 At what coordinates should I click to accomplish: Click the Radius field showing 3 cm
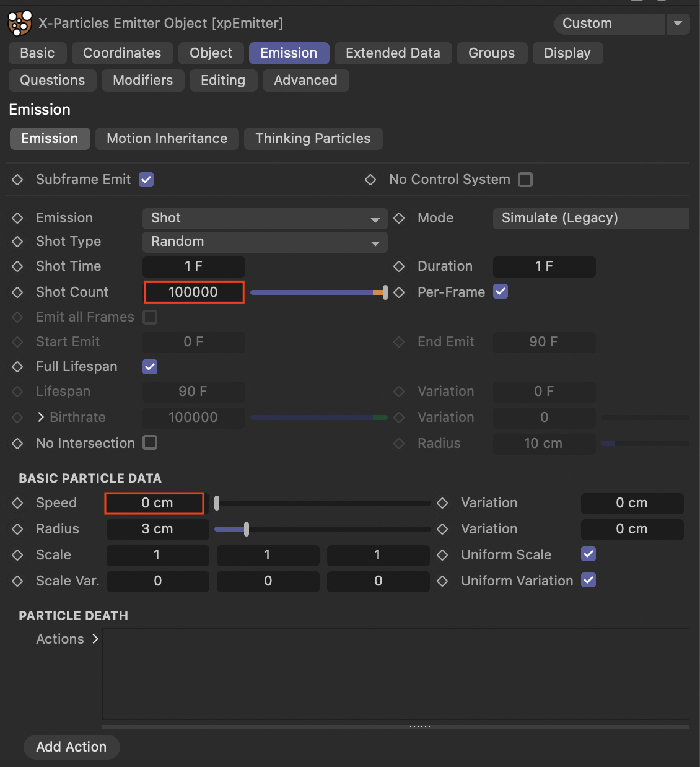(x=157, y=529)
